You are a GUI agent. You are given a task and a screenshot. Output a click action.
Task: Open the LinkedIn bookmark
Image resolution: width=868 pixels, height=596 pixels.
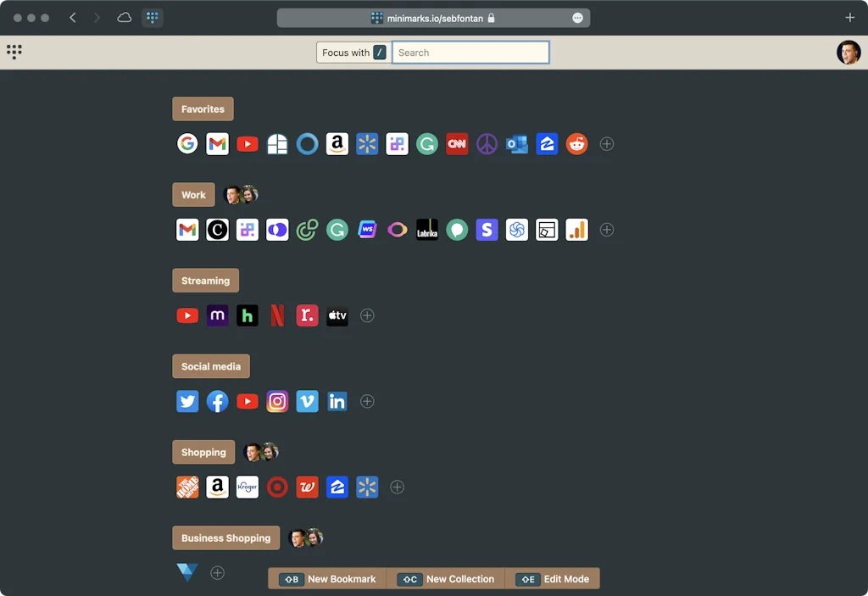click(337, 402)
